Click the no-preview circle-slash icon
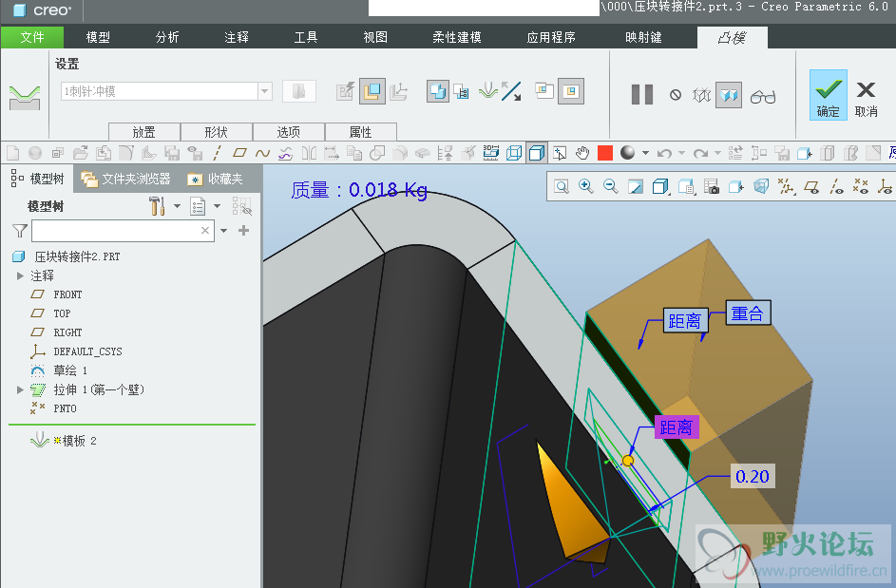Viewport: 896px width, 588px height. click(x=676, y=95)
